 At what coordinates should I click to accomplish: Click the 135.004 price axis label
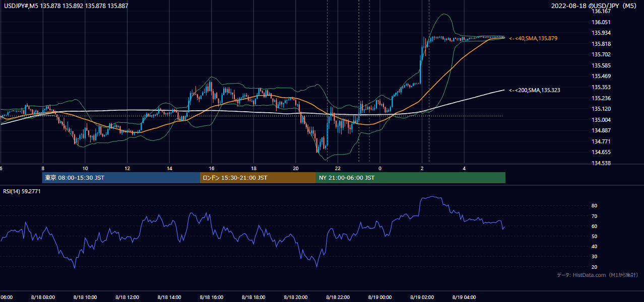coord(601,120)
